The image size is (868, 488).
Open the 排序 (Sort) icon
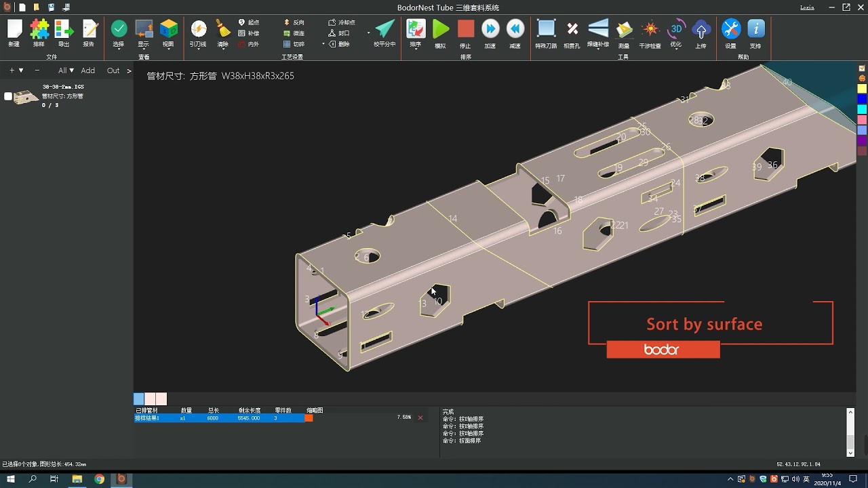pyautogui.click(x=416, y=28)
